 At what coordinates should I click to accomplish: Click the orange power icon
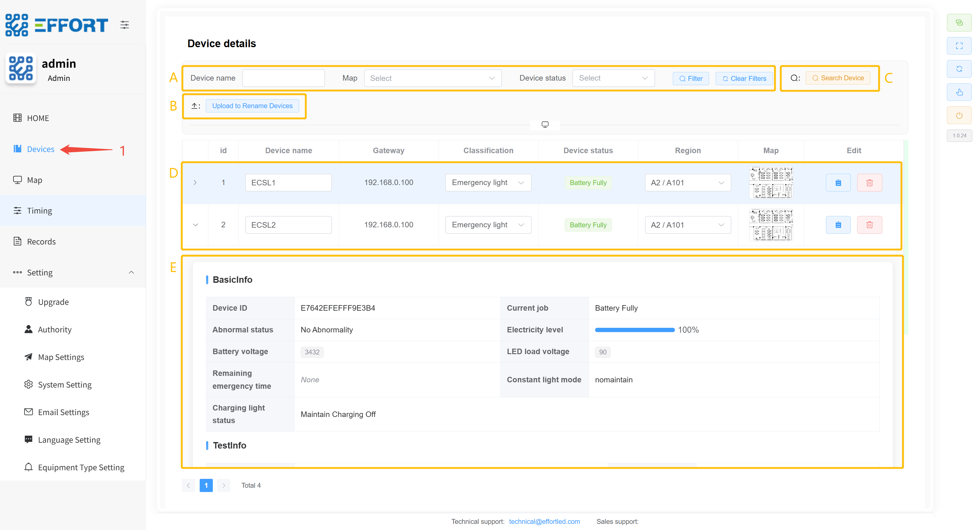pyautogui.click(x=959, y=115)
